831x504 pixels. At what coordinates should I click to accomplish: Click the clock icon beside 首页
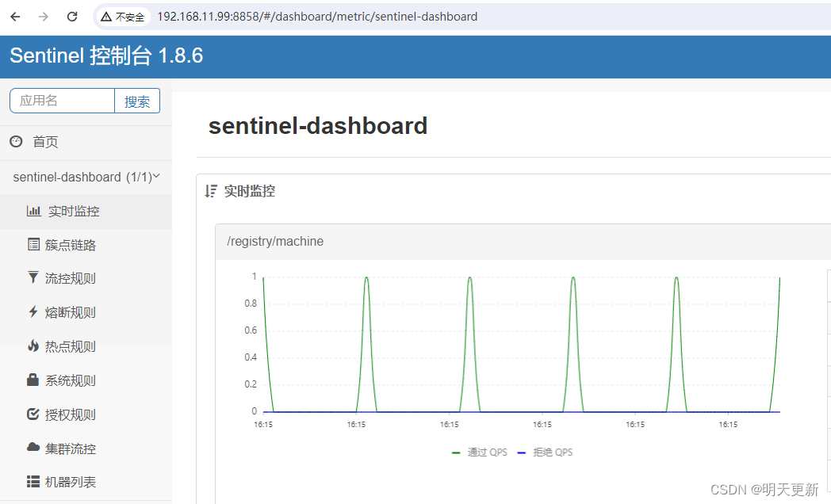click(15, 141)
